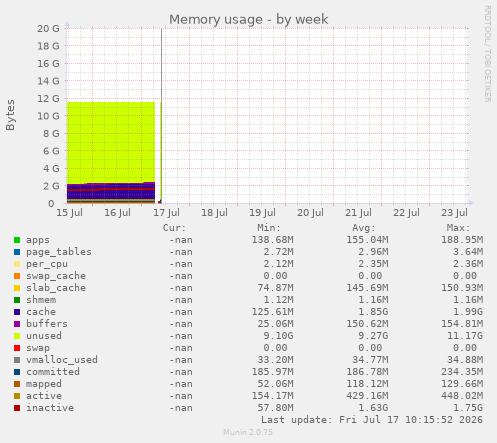Click the yellow slab_cache legend swatch

(x=17, y=288)
